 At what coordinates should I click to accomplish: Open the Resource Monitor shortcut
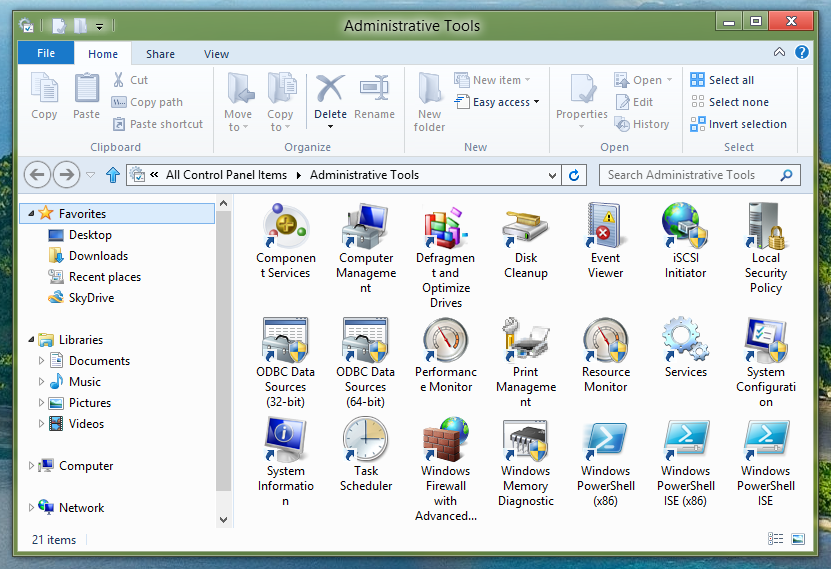(x=605, y=355)
